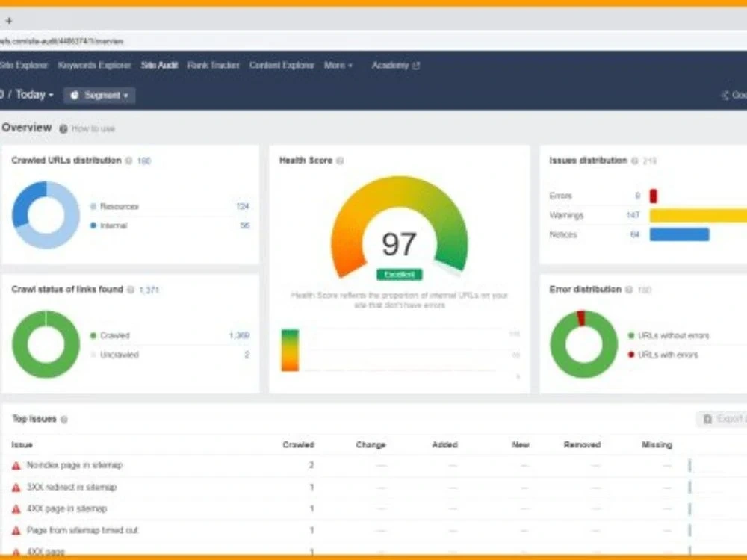747x560 pixels.
Task: Open the Segment dropdown button
Action: (99, 96)
